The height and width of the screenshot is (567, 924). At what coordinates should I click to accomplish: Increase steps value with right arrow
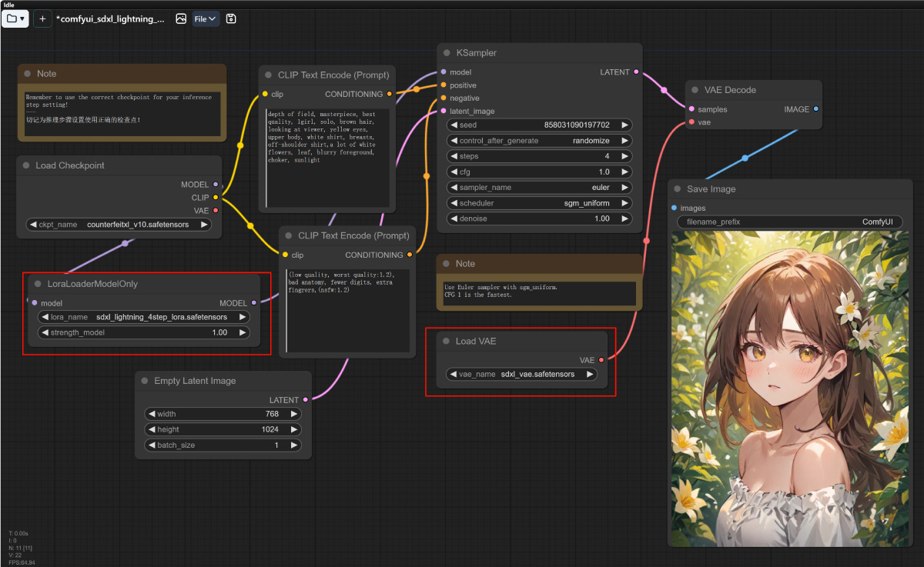(624, 156)
